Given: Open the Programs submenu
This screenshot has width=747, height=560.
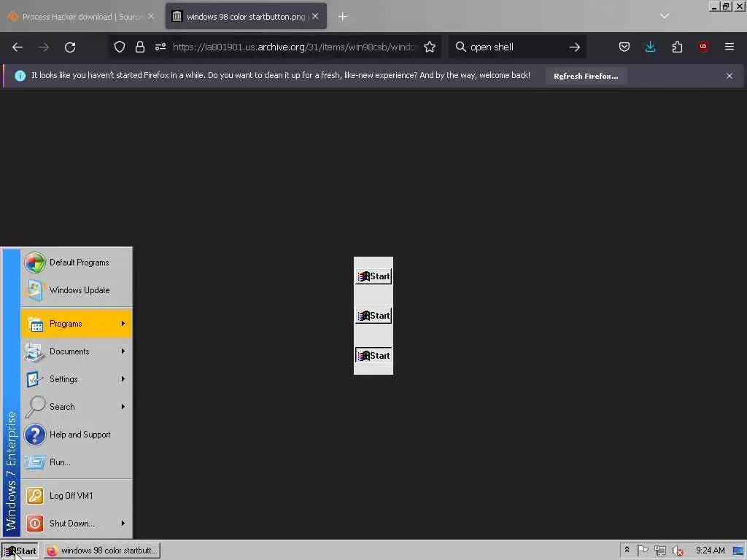Looking at the screenshot, I should click(x=77, y=324).
